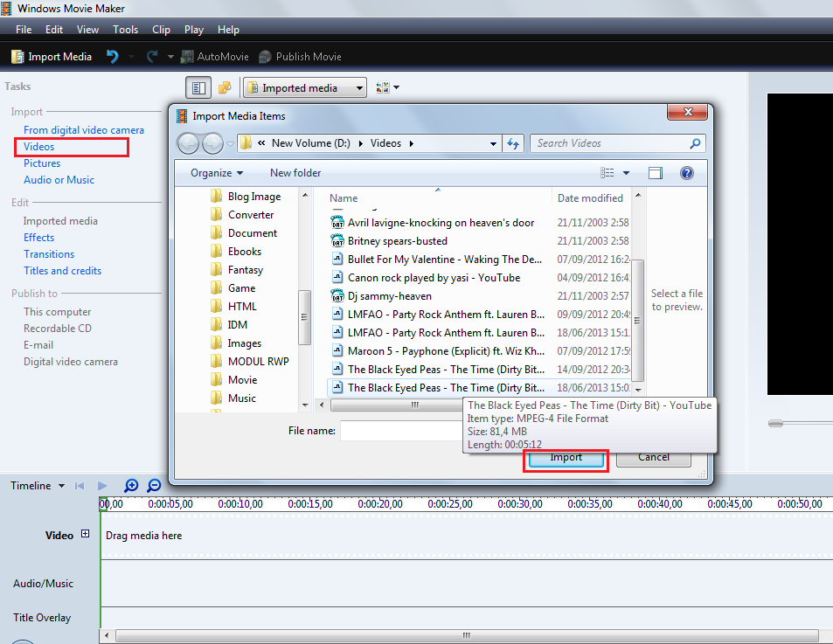Zoom in the timeline with magnifier plus
This screenshot has height=644, width=833.
coord(131,485)
